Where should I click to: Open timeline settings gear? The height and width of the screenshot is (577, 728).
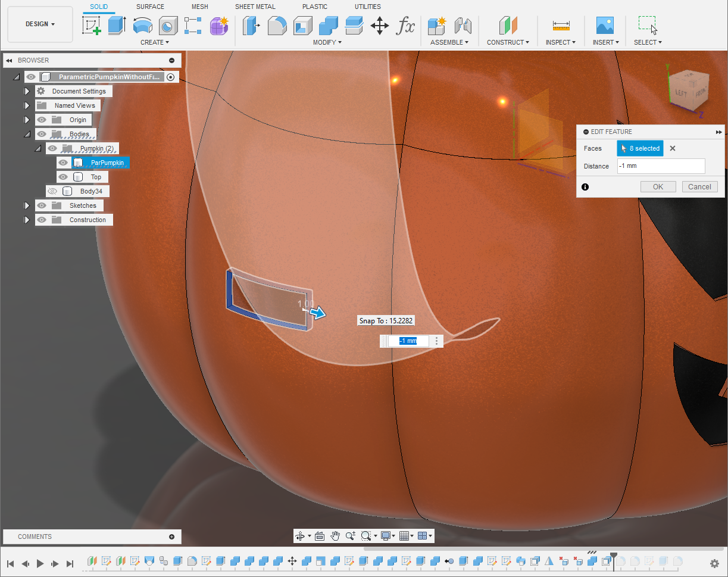(714, 563)
